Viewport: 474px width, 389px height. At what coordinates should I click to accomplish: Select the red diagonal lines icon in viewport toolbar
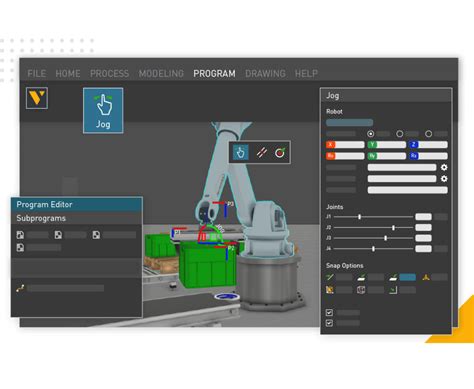point(261,153)
